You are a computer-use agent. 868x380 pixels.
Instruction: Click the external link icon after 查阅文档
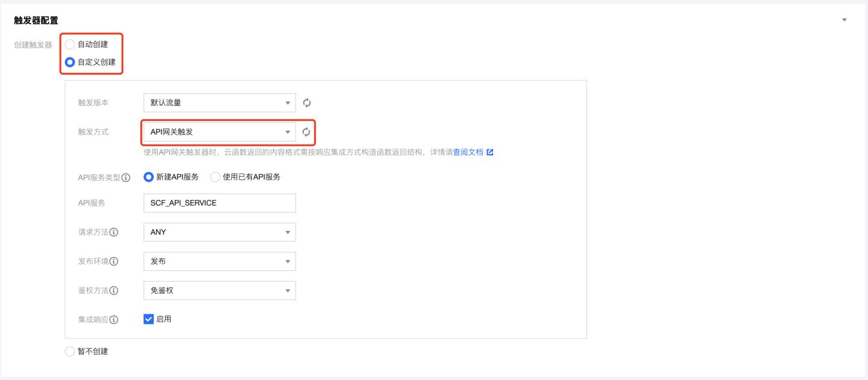point(489,152)
